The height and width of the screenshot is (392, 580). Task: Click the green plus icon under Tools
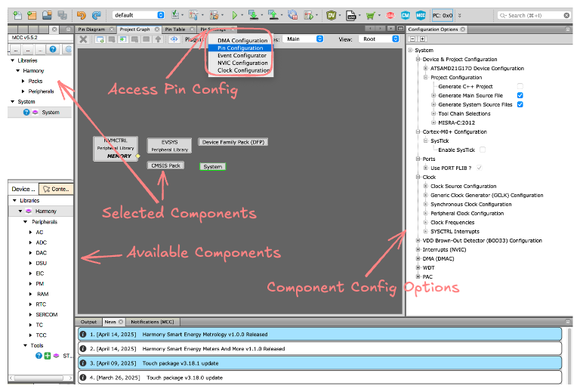pyautogui.click(x=48, y=356)
